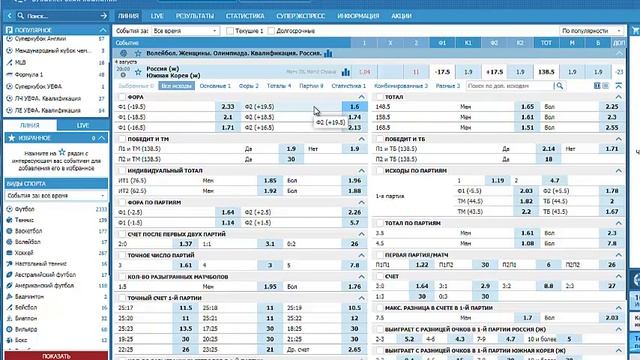Bet on Ф2 (+19.5) odds 1.6
The width and height of the screenshot is (640, 360).
click(354, 107)
